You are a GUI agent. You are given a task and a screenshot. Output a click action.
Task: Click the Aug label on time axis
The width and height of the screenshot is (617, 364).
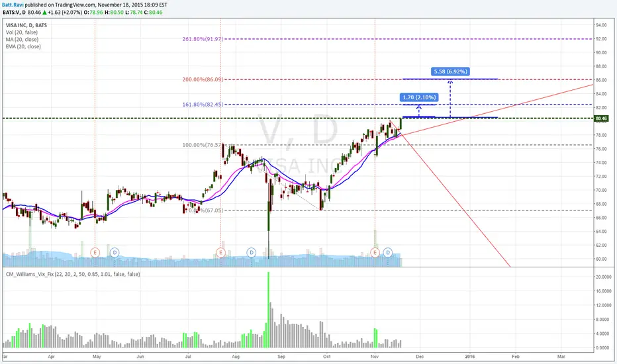click(236, 357)
